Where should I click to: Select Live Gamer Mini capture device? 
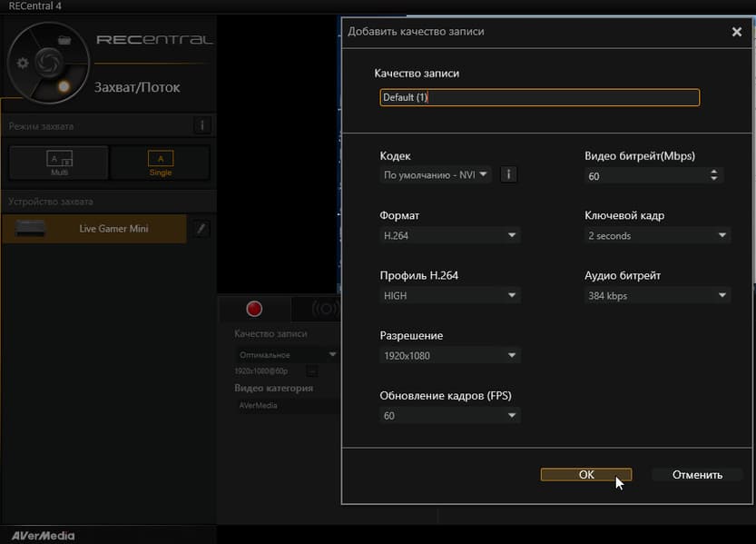(94, 229)
